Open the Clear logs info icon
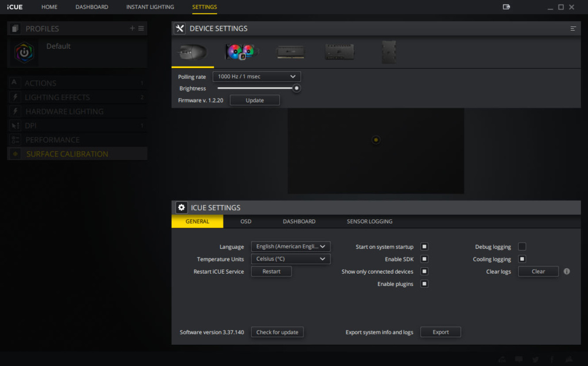The image size is (588, 366). (567, 271)
